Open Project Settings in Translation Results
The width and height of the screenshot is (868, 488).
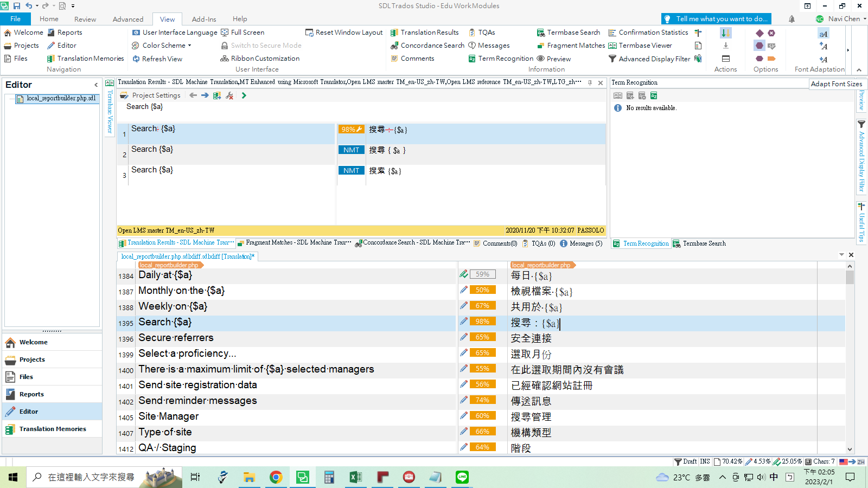click(150, 95)
